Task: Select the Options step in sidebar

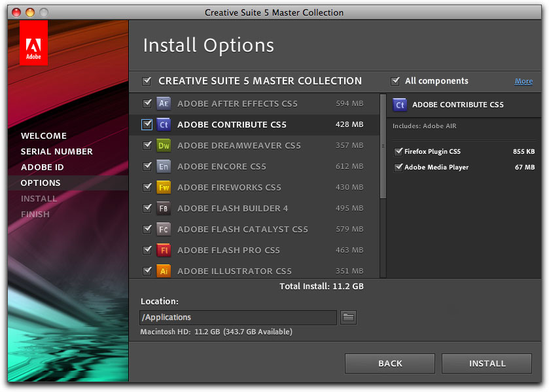Action: (41, 183)
